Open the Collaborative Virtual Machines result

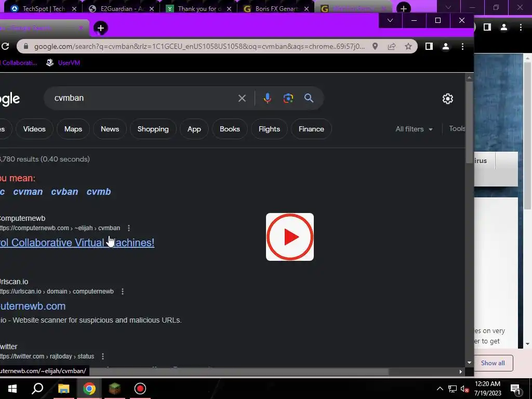pos(77,243)
